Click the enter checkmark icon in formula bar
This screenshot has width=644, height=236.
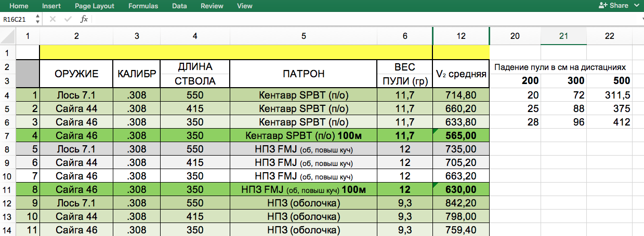68,19
